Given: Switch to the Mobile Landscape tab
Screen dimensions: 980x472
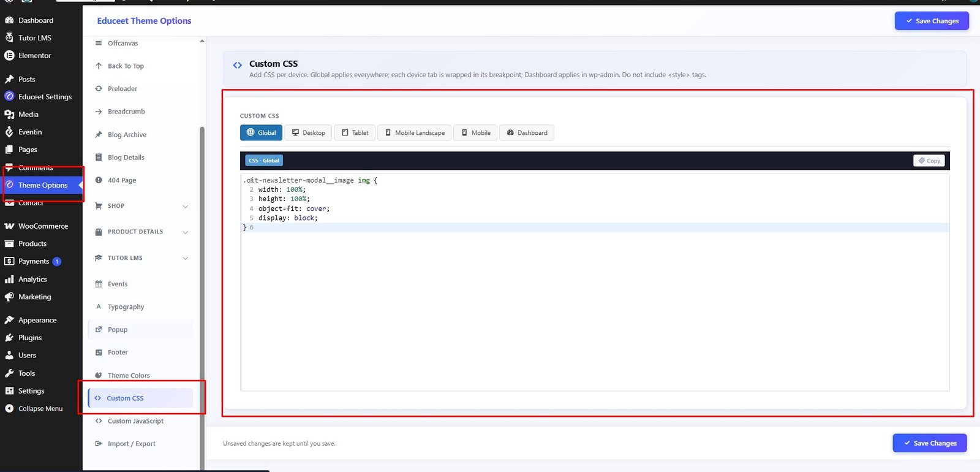Looking at the screenshot, I should [415, 133].
